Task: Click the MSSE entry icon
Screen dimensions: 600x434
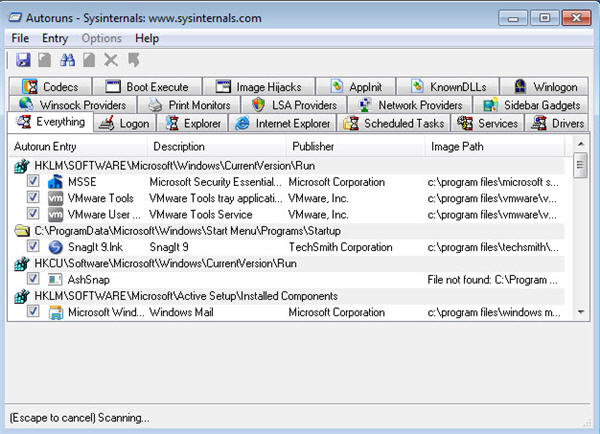Action: [55, 182]
